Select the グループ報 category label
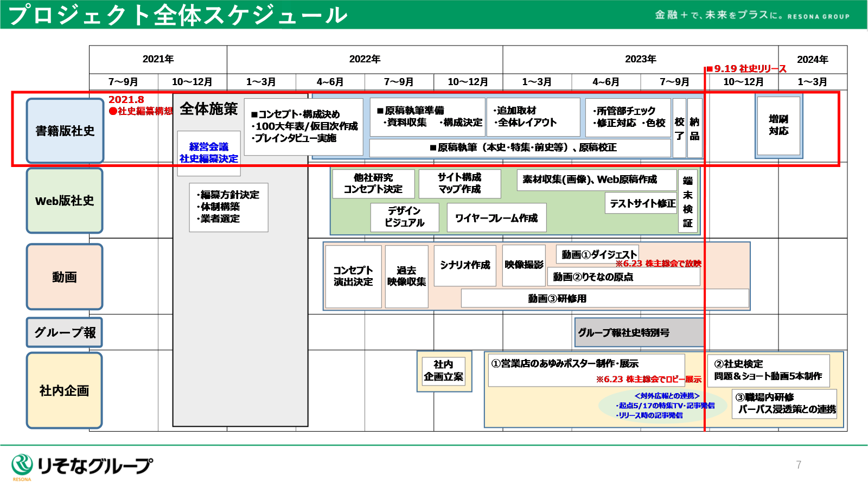Screen dimensions: 868x488 coord(65,332)
